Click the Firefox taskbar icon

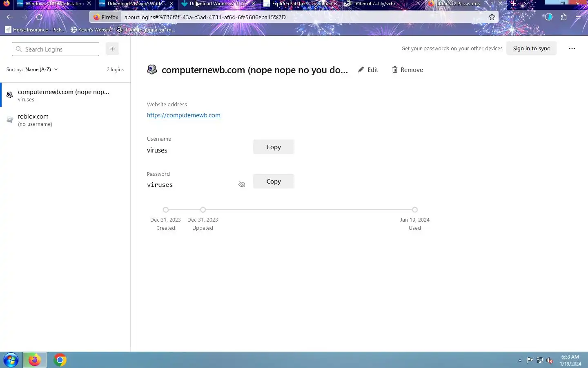(x=34, y=360)
